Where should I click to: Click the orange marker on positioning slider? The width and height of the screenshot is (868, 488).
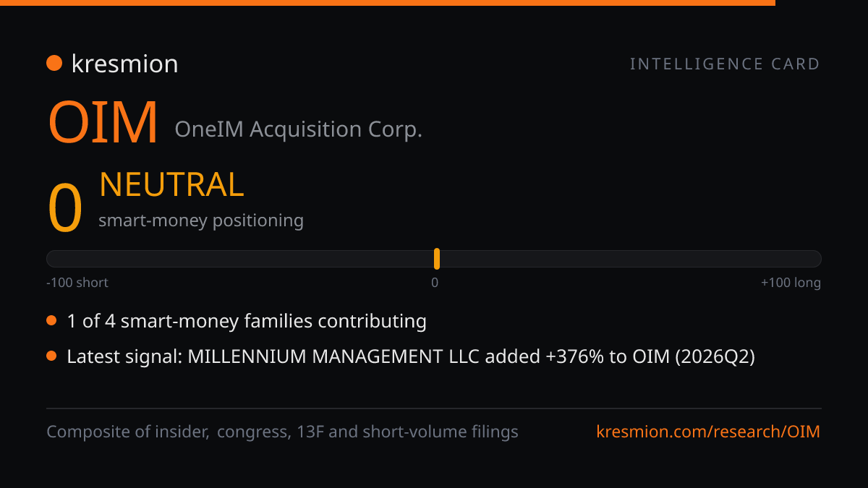point(437,259)
